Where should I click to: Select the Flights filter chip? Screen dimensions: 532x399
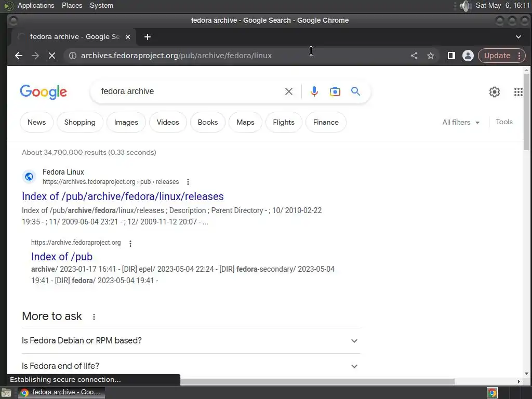point(284,122)
